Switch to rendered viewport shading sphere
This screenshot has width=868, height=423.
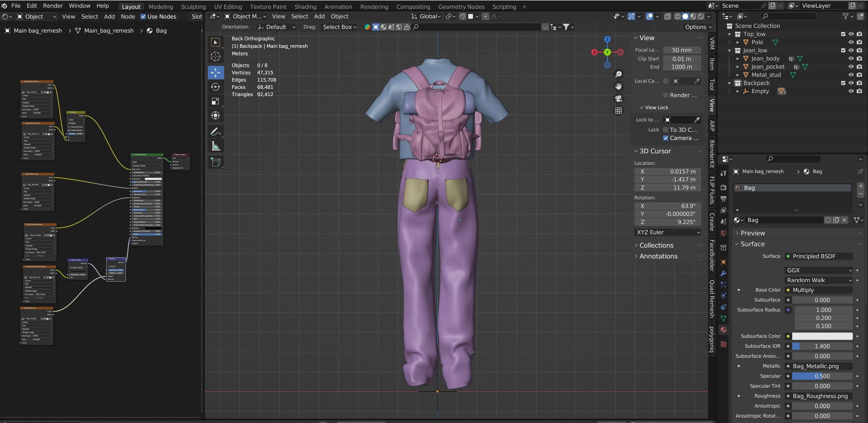701,17
